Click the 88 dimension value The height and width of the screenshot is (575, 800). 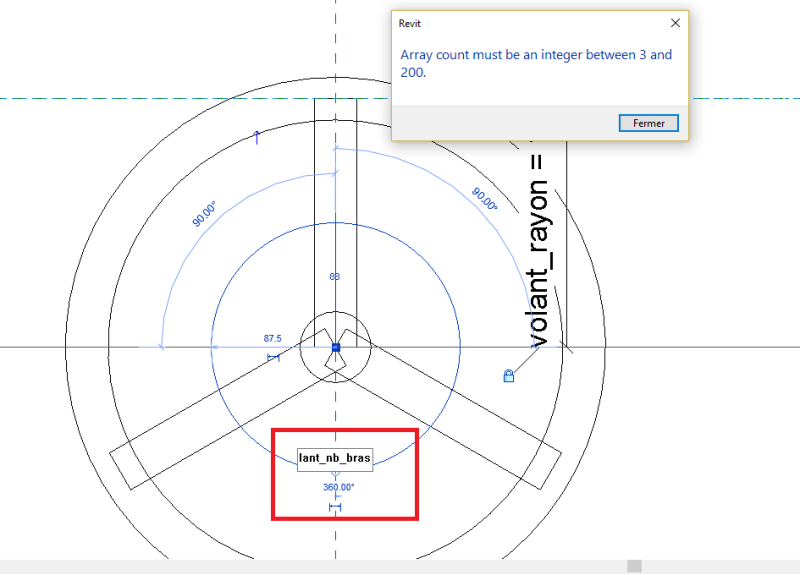click(335, 276)
